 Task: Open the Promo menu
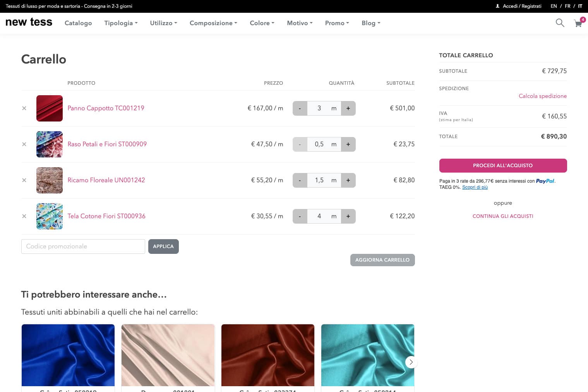(x=337, y=23)
